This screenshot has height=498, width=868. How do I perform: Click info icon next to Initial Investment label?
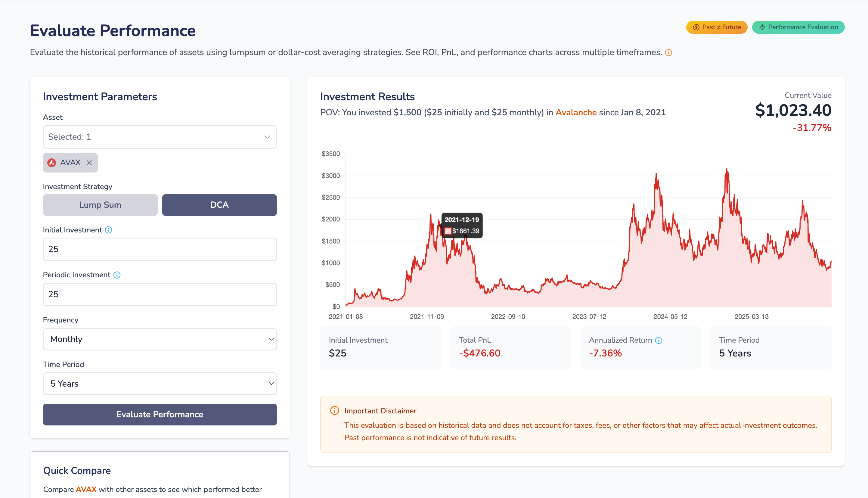108,230
